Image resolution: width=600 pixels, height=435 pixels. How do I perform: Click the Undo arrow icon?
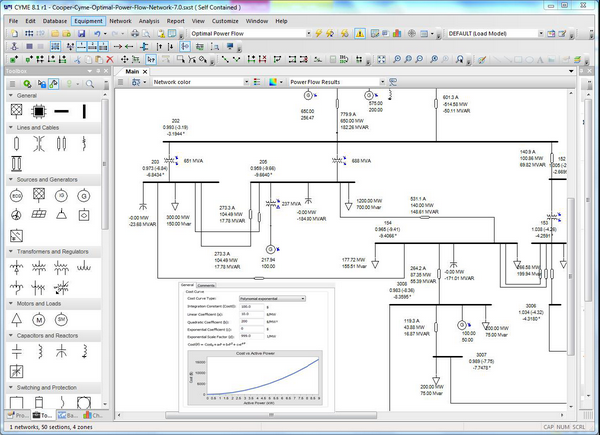(x=99, y=33)
